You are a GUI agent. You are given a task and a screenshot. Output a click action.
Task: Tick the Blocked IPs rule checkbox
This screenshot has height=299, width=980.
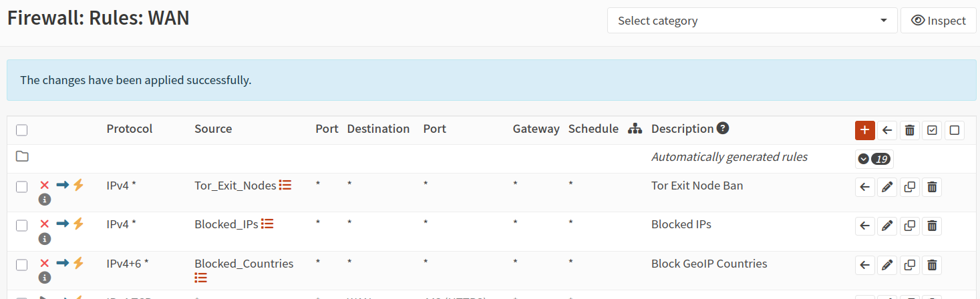pyautogui.click(x=22, y=226)
